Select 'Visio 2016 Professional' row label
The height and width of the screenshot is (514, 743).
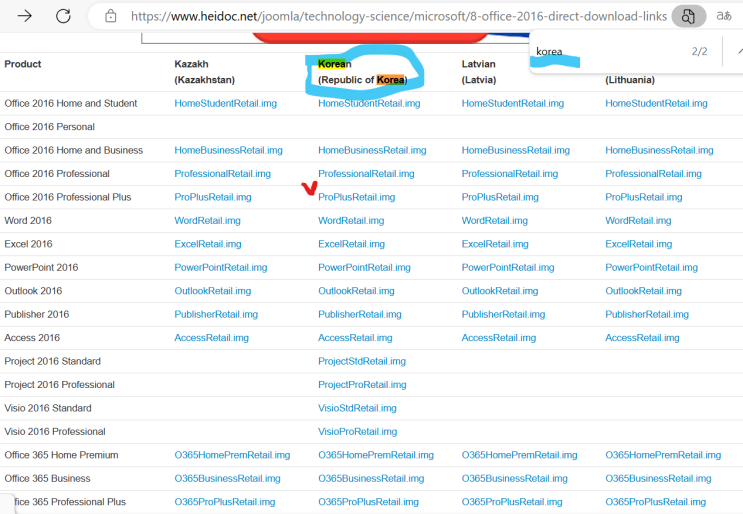(x=55, y=432)
